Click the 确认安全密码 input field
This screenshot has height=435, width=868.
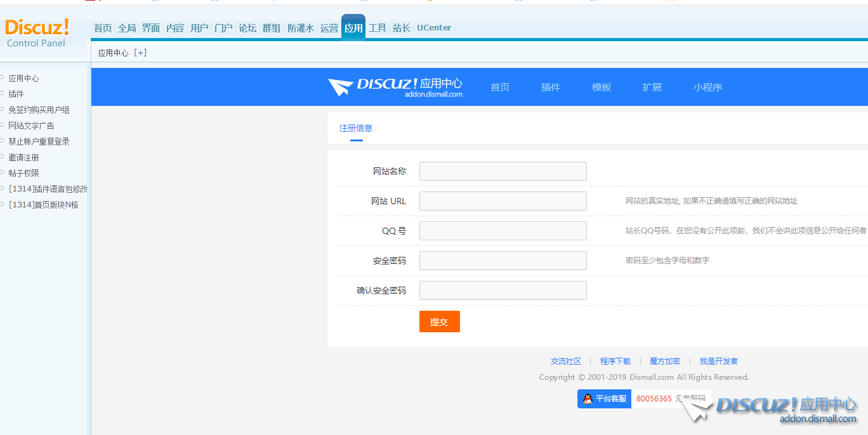tap(503, 290)
